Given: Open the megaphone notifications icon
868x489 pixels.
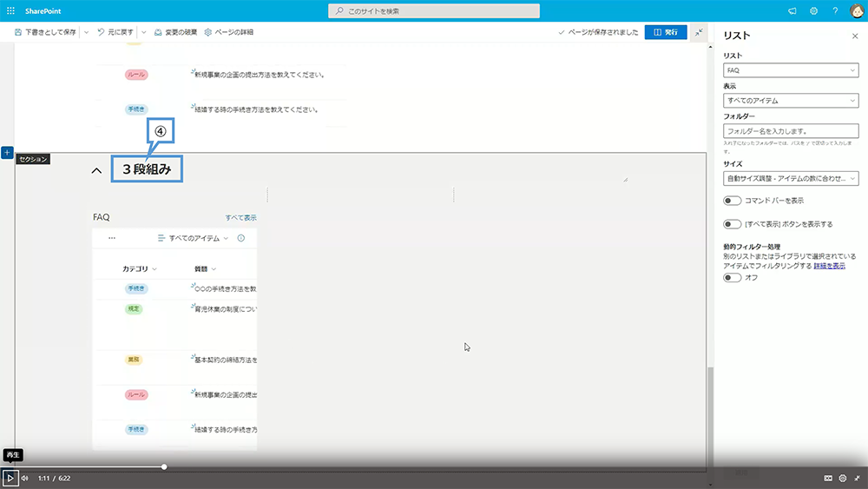Looking at the screenshot, I should point(792,11).
